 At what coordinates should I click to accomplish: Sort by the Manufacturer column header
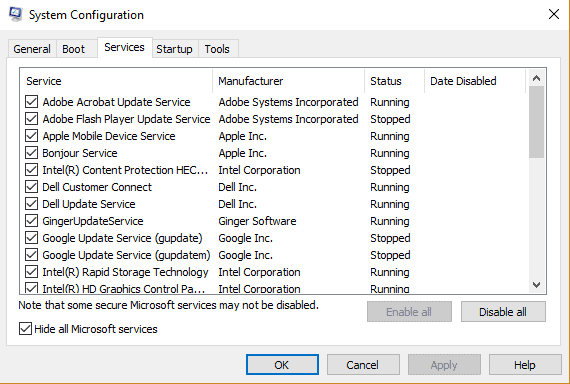coord(289,81)
